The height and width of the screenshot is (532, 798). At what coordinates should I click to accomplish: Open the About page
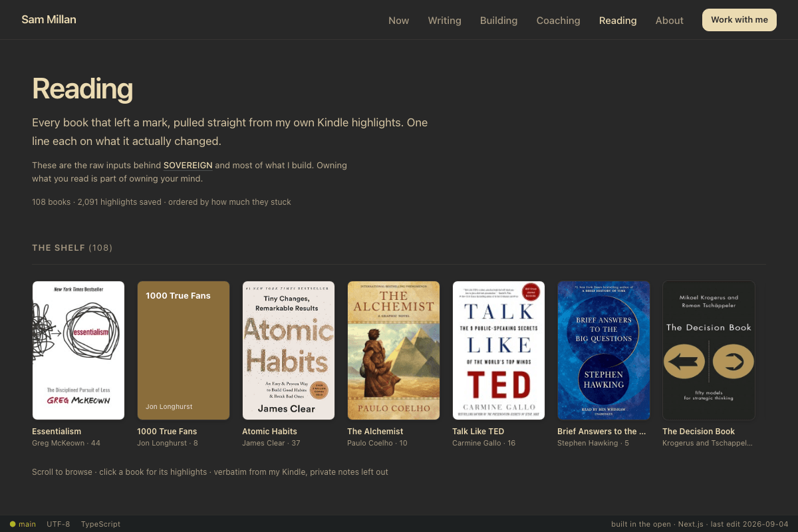[x=669, y=21]
